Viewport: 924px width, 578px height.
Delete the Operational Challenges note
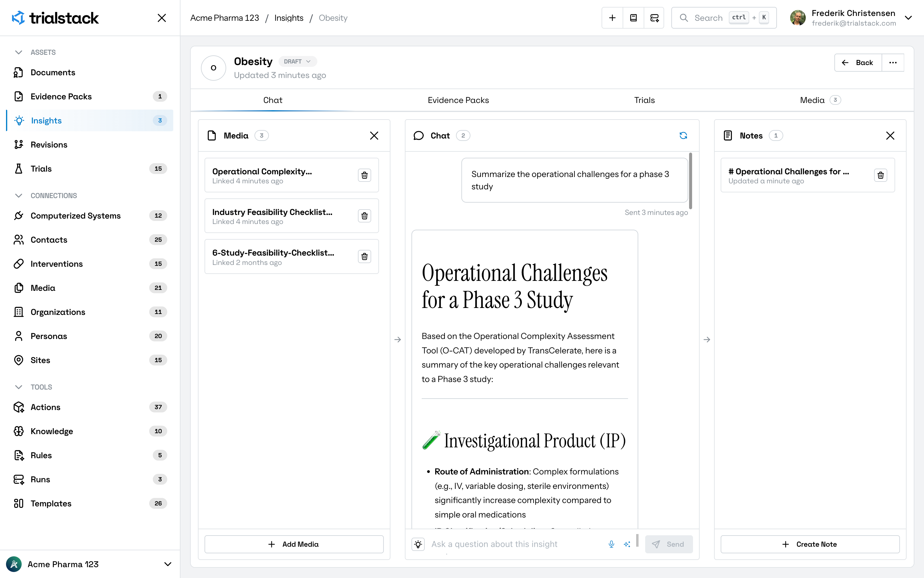click(x=880, y=175)
